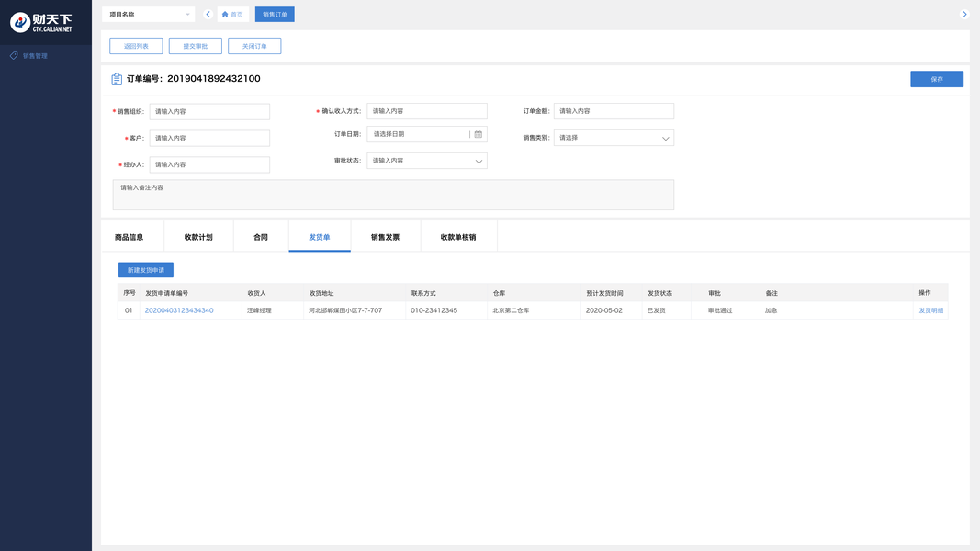Viewport: 980px width, 551px height.
Task: Open the 项目名称 dropdown
Action: 148,15
